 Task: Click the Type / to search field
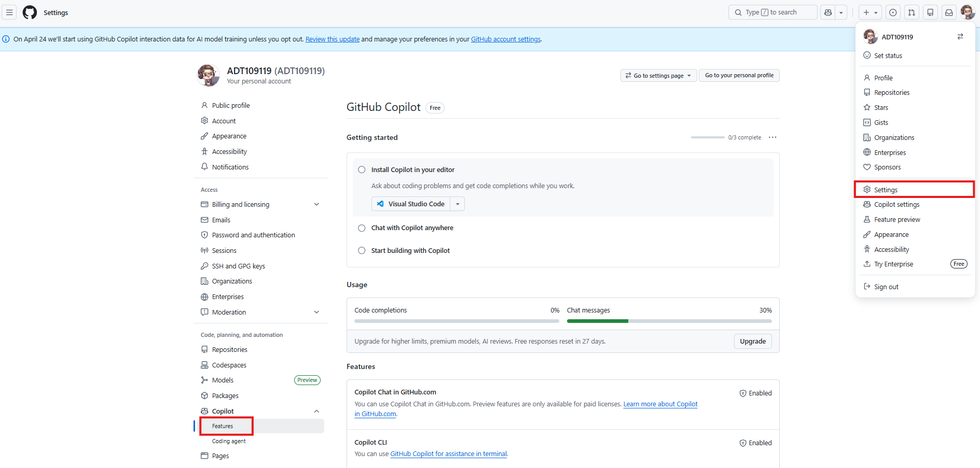(x=772, y=12)
